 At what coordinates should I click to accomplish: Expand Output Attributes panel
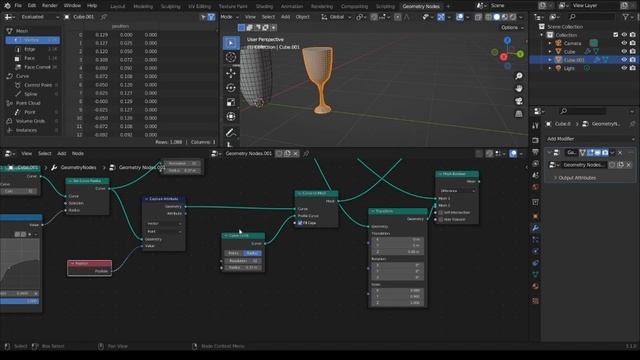(x=577, y=178)
